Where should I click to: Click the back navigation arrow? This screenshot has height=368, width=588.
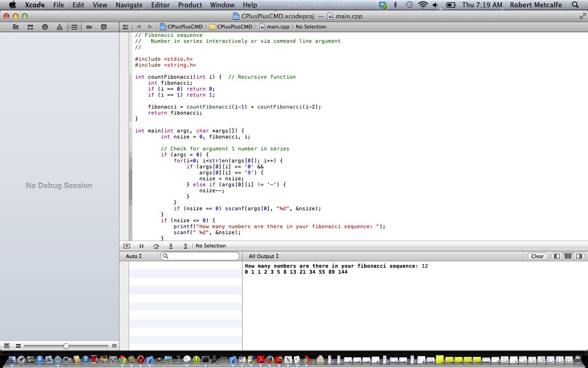point(139,27)
